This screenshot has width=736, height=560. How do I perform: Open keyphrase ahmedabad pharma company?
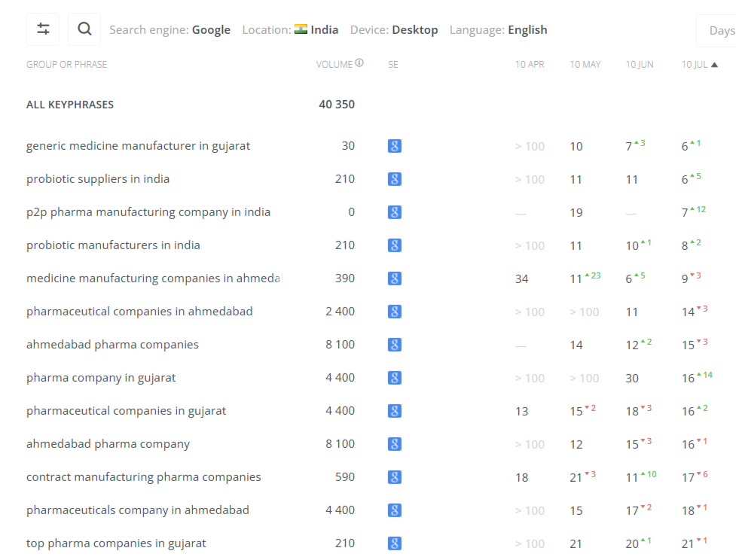(108, 444)
